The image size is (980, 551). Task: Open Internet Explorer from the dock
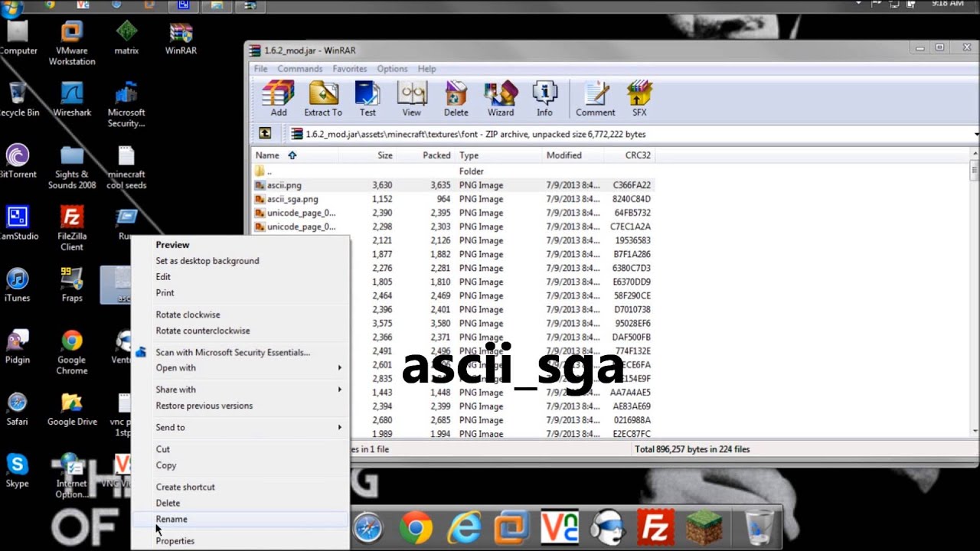pos(463,527)
